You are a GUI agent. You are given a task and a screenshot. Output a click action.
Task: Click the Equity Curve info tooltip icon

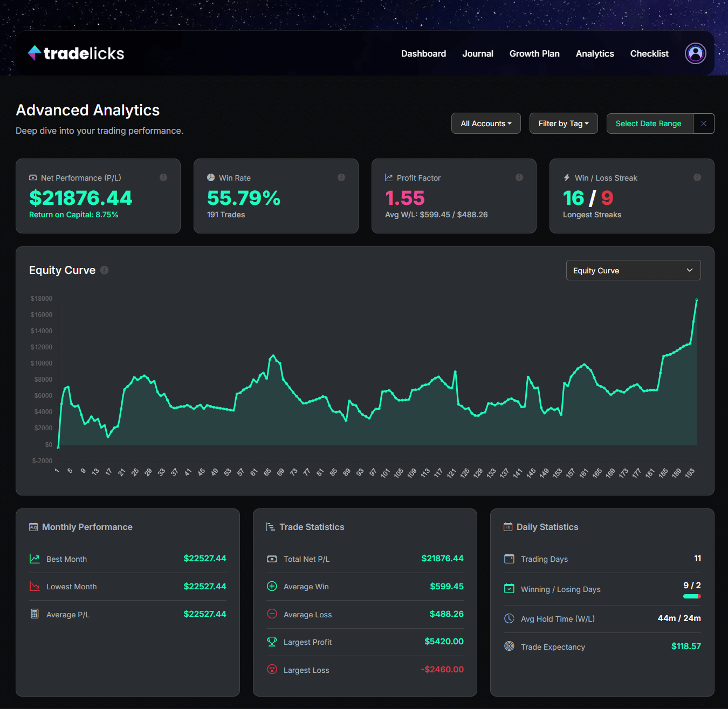[104, 270]
